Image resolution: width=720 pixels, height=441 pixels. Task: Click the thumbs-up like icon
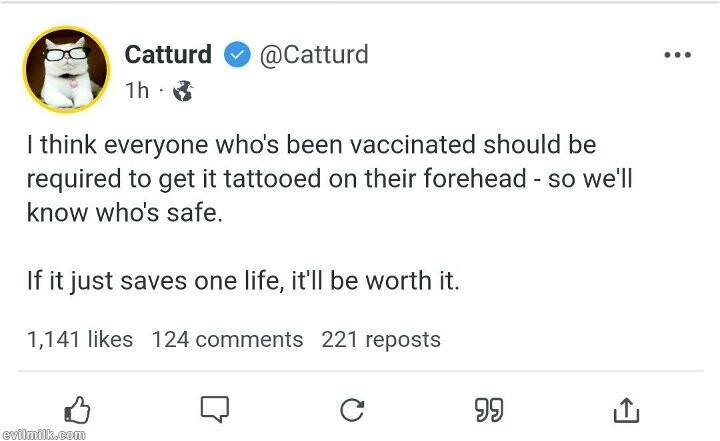coord(78,408)
